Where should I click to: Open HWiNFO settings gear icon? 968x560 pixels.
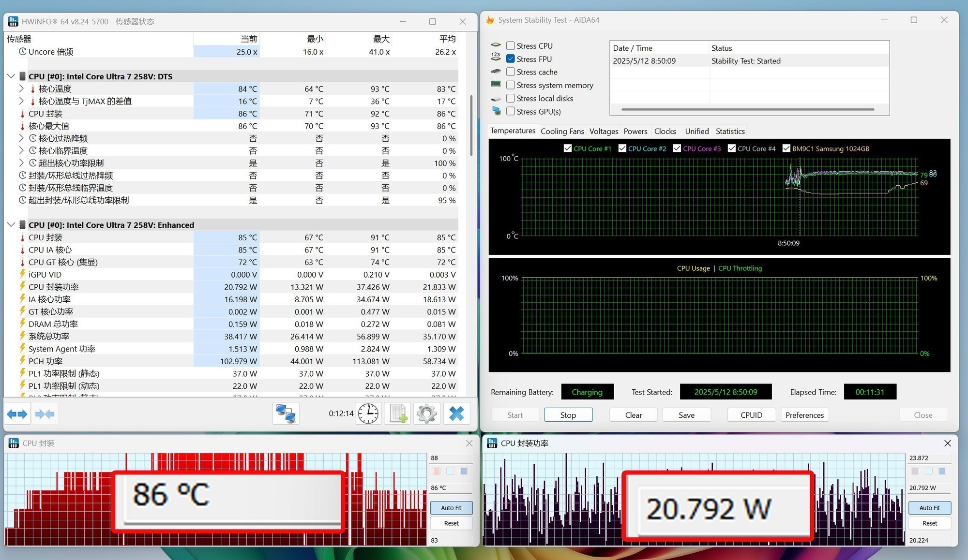click(x=427, y=414)
